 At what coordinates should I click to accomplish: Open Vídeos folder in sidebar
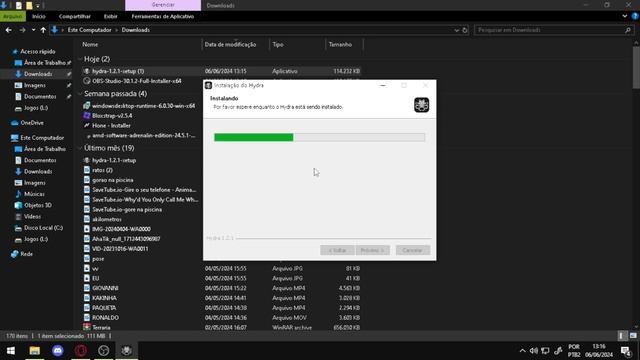(32, 216)
